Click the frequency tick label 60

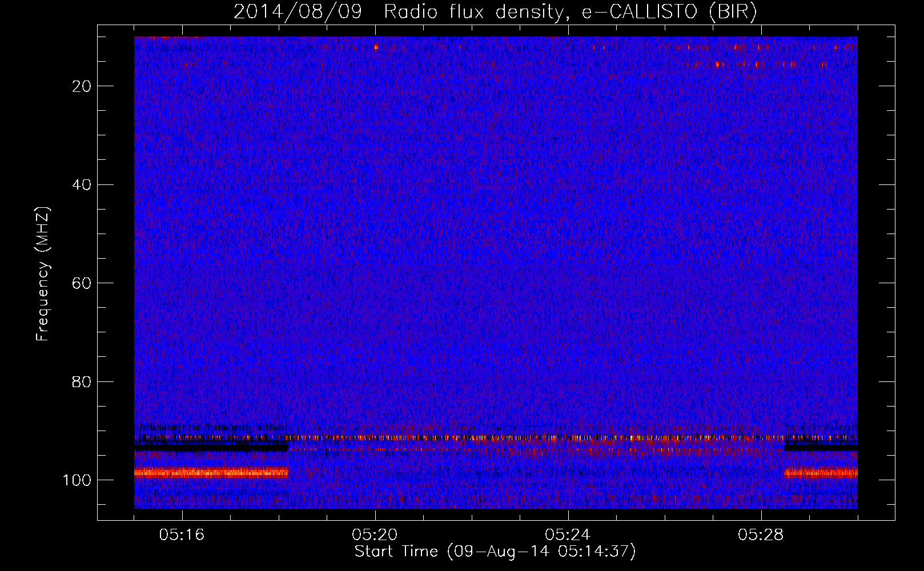pos(82,283)
